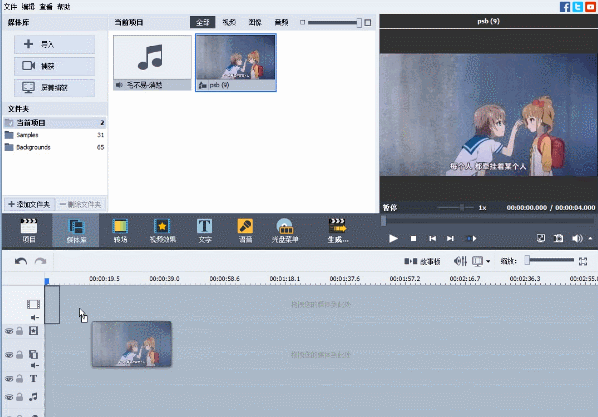This screenshot has width=598, height=417.
Task: Open the 项目 (Projects) toolbar section
Action: (x=29, y=230)
